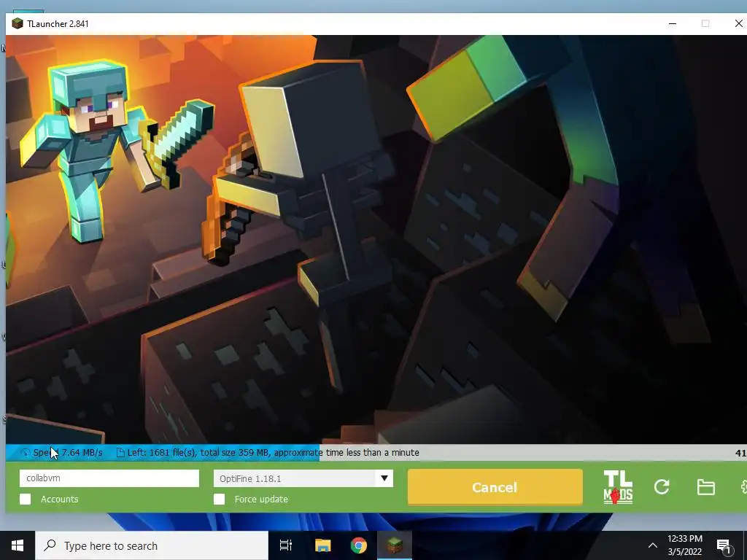Open the game folder icon
This screenshot has width=747, height=560.
point(705,487)
